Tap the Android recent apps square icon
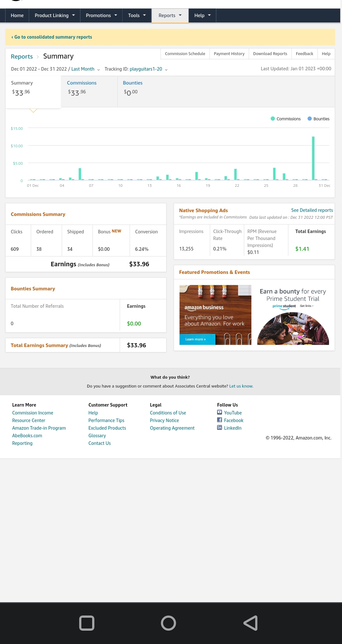This screenshot has width=342, height=644. tap(87, 623)
